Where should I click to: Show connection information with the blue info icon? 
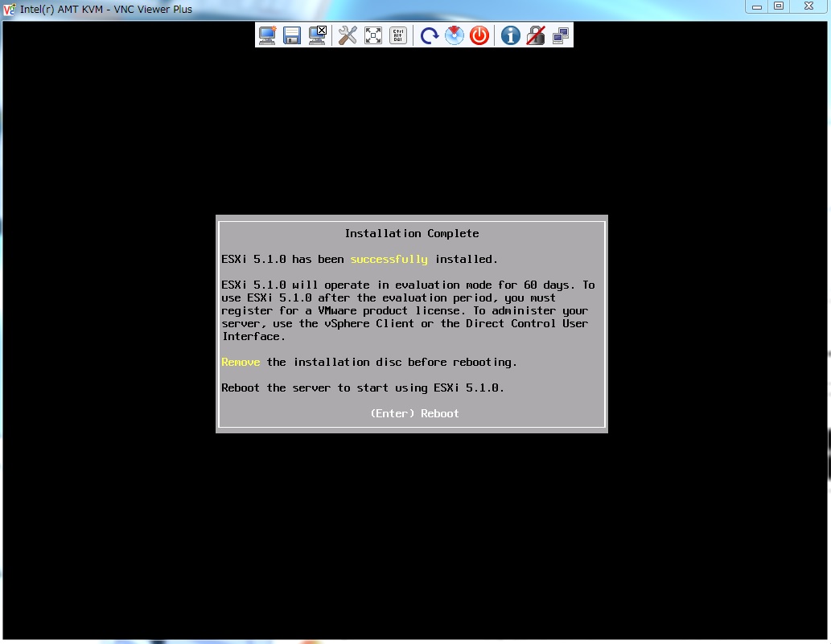coord(510,35)
